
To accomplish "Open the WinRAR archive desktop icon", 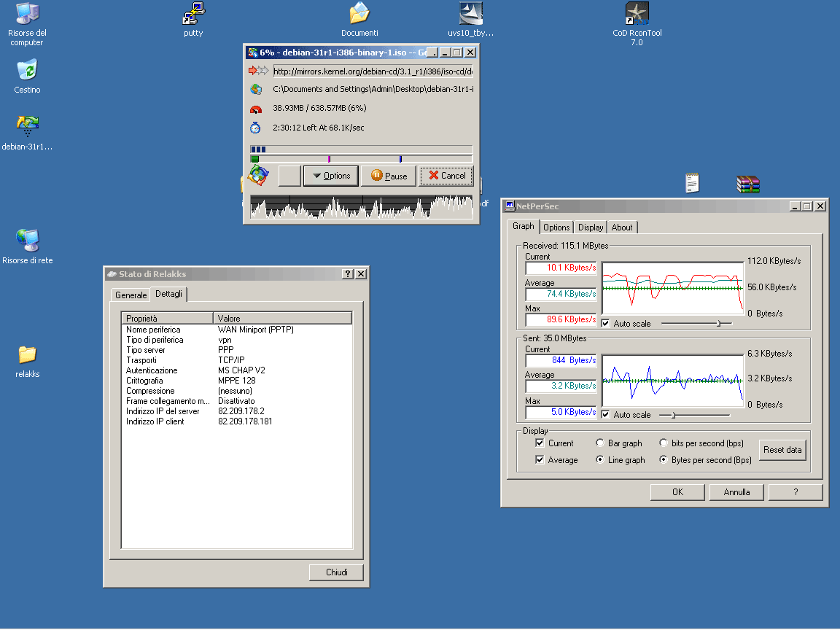I will 748,184.
